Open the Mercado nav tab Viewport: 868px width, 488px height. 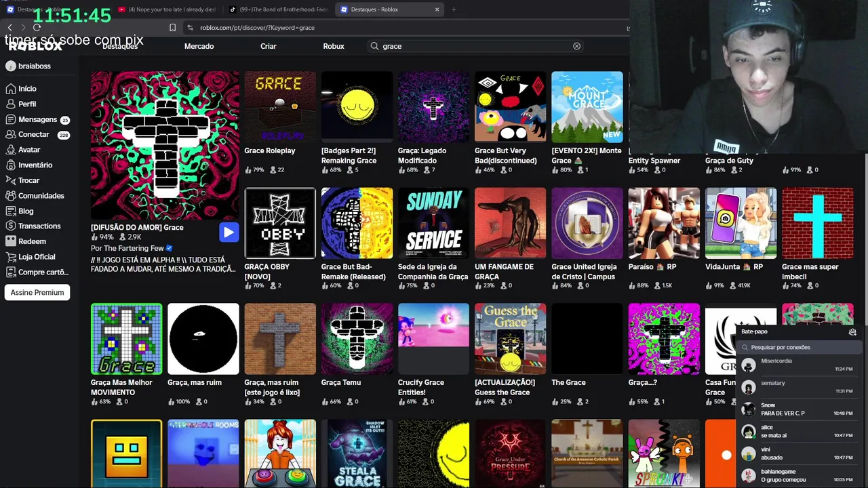pos(199,46)
